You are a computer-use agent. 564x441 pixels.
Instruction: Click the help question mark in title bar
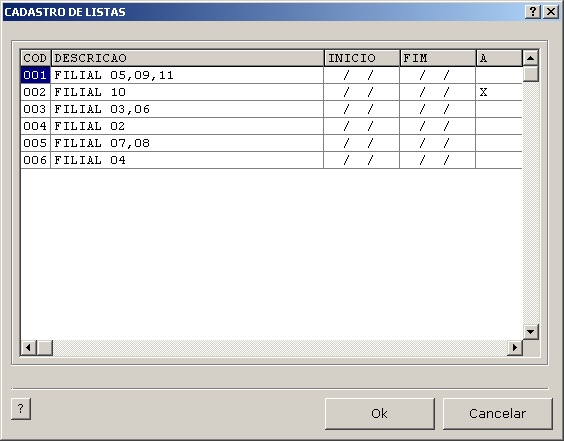click(x=533, y=12)
